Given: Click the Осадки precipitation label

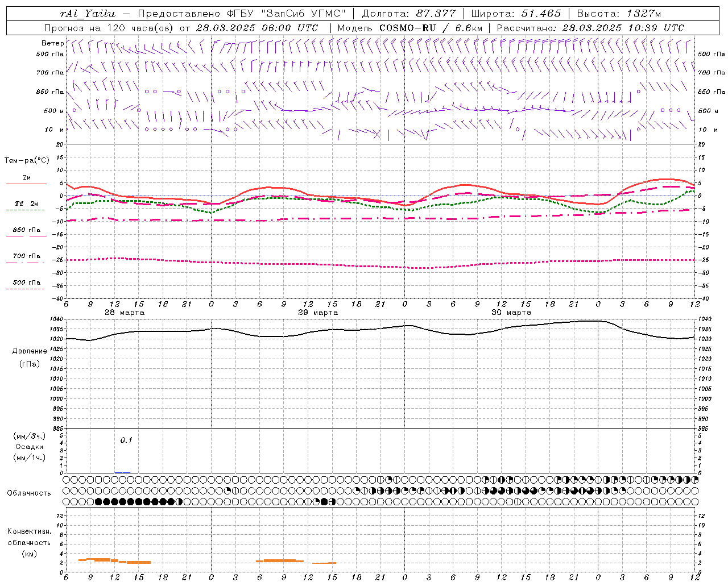Looking at the screenshot, I should point(30,447).
